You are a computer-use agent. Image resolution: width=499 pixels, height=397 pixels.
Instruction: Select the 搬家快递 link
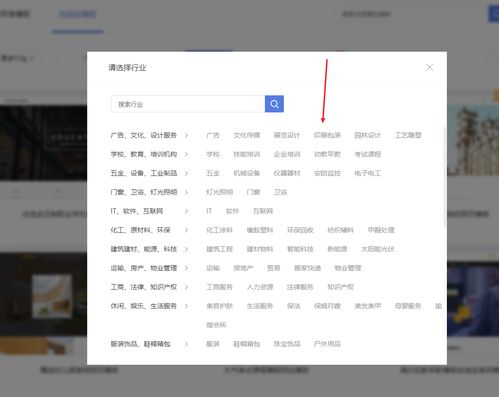307,268
